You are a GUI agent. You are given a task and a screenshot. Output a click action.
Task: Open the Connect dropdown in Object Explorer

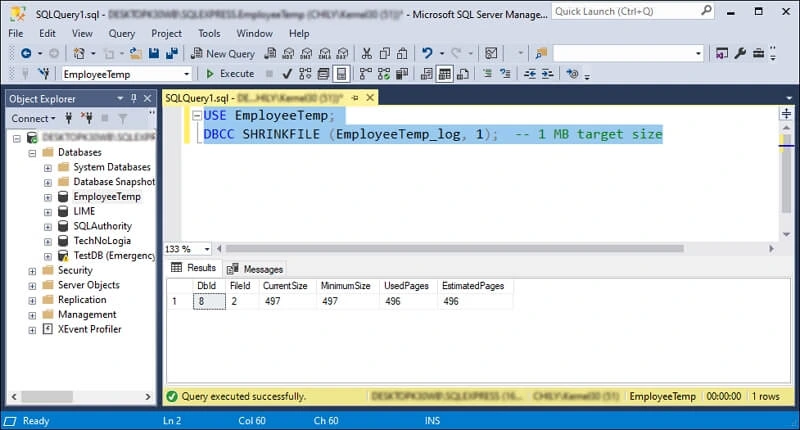tap(33, 118)
